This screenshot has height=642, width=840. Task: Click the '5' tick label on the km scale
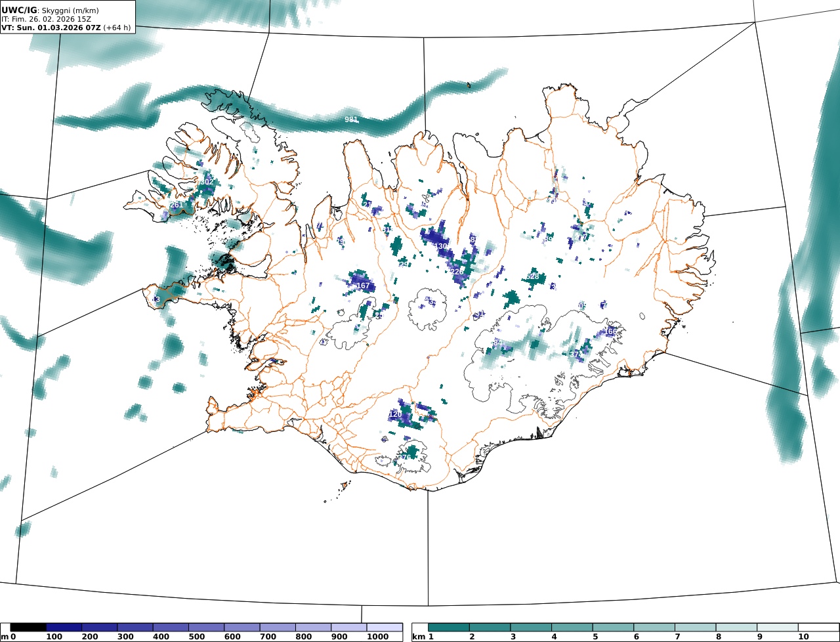pyautogui.click(x=595, y=637)
